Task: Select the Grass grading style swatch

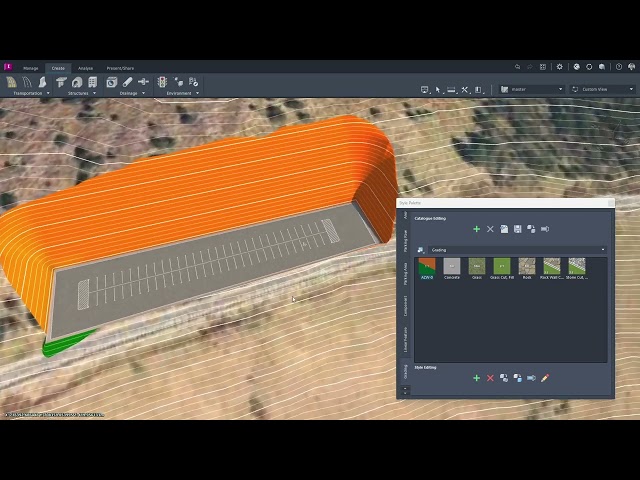Action: [477, 266]
